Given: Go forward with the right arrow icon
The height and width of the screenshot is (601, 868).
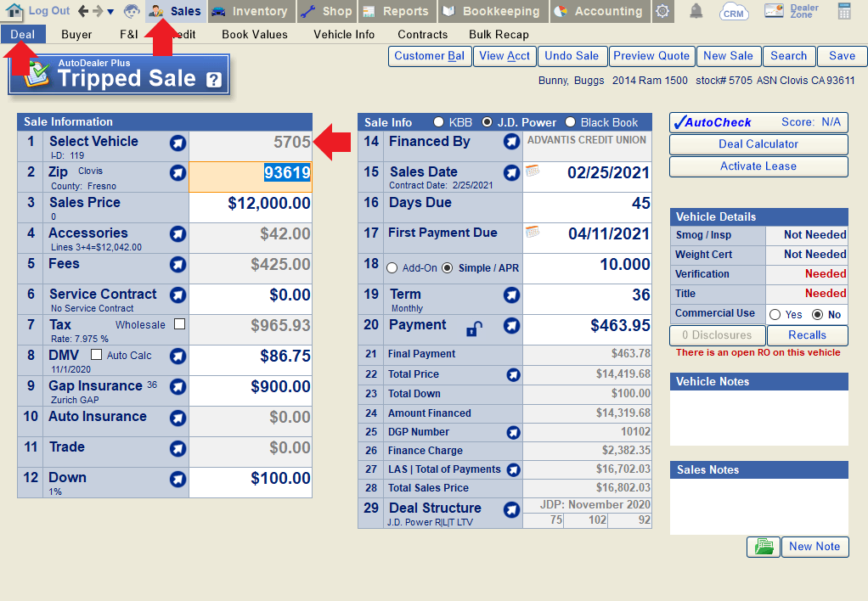Looking at the screenshot, I should point(98,11).
